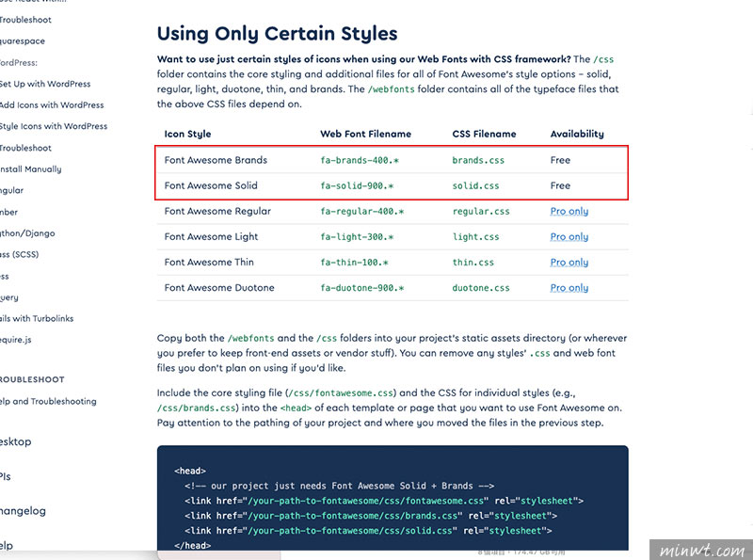Click fa-brands-400.* filename

360,160
